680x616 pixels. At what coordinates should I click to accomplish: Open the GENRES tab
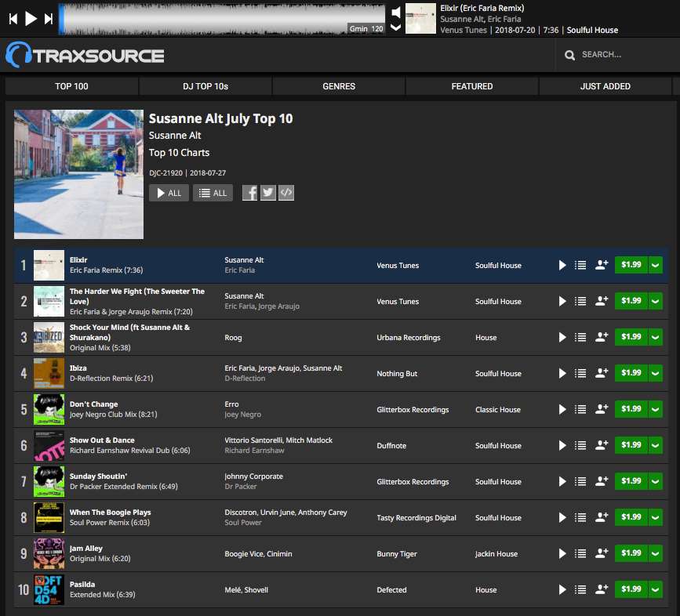click(x=339, y=86)
